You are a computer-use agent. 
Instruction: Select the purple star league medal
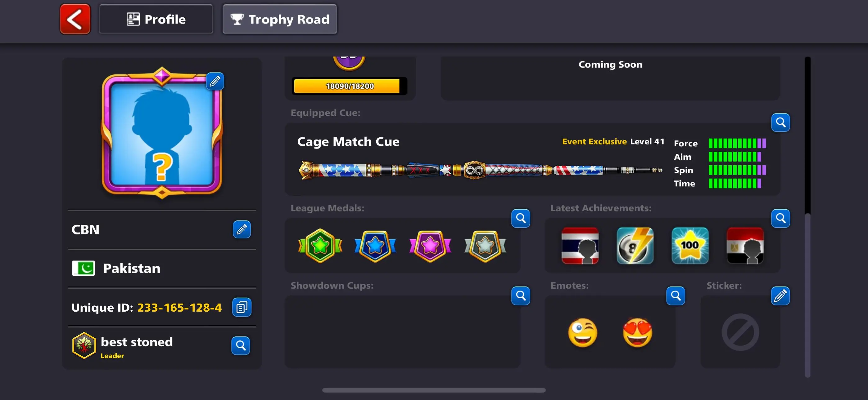(430, 246)
